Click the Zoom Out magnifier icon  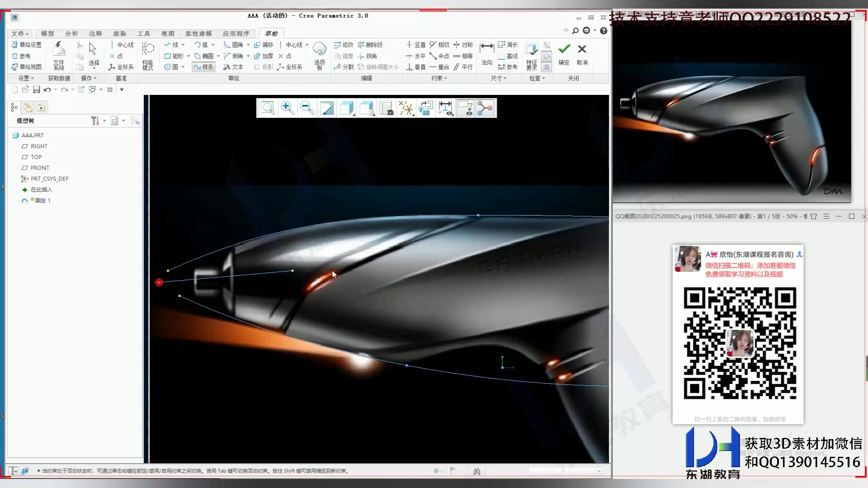pyautogui.click(x=307, y=108)
